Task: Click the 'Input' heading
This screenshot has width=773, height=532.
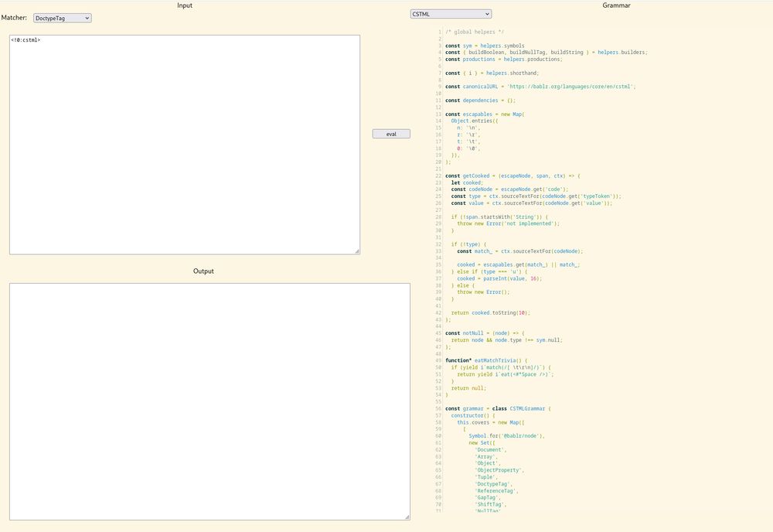Action: pos(185,5)
